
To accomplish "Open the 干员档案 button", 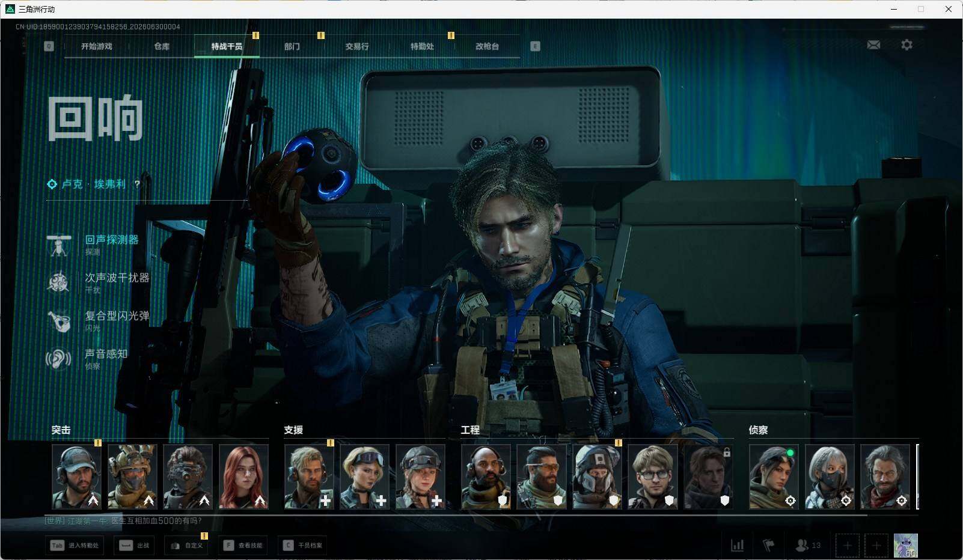I will coord(303,546).
